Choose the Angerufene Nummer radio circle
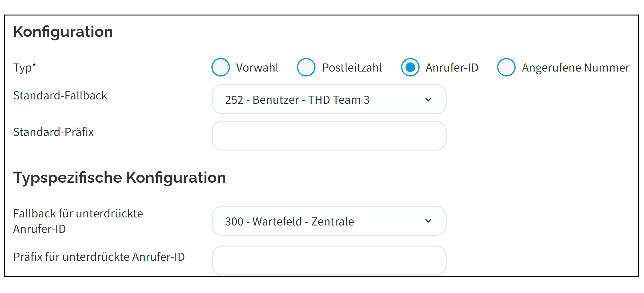This screenshot has height=293, width=644. [x=506, y=67]
